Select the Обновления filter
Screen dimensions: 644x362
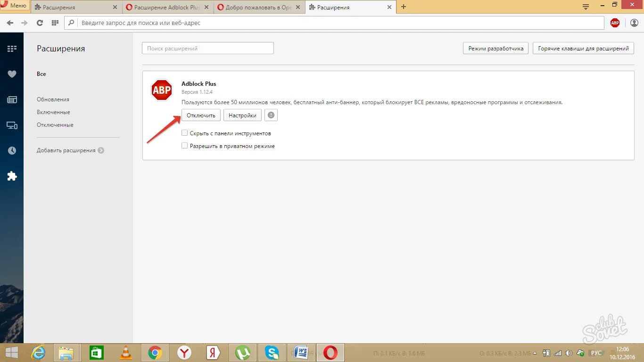(x=53, y=99)
